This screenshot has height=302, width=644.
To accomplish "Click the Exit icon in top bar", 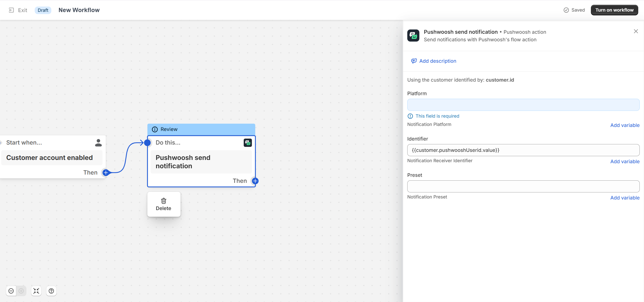I will (11, 10).
